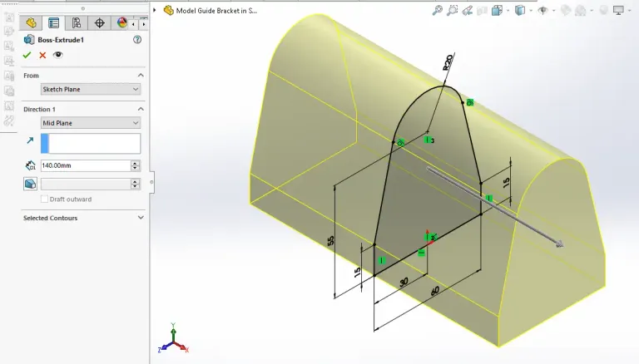
Task: Open the Sketch Plane dropdown
Action: point(91,89)
